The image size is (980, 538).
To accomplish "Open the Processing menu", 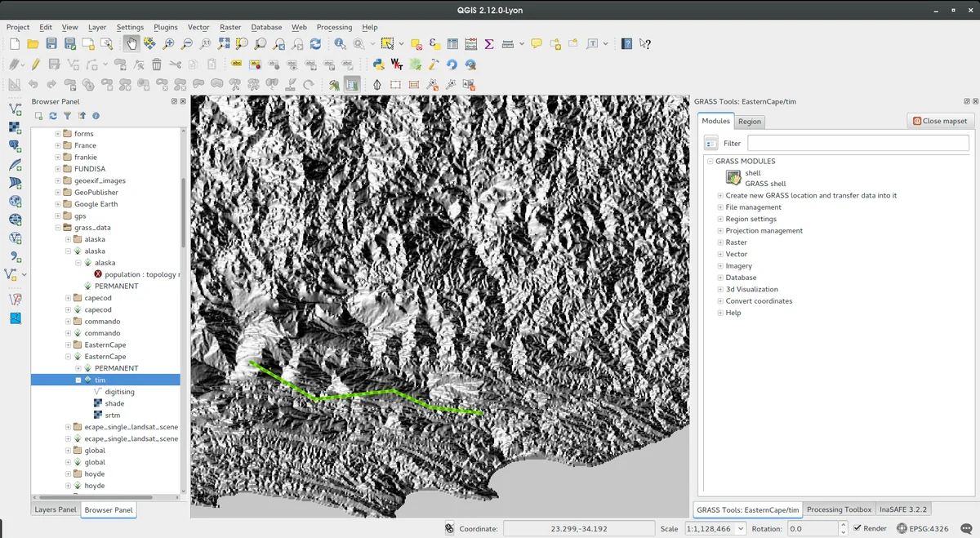I will [334, 27].
